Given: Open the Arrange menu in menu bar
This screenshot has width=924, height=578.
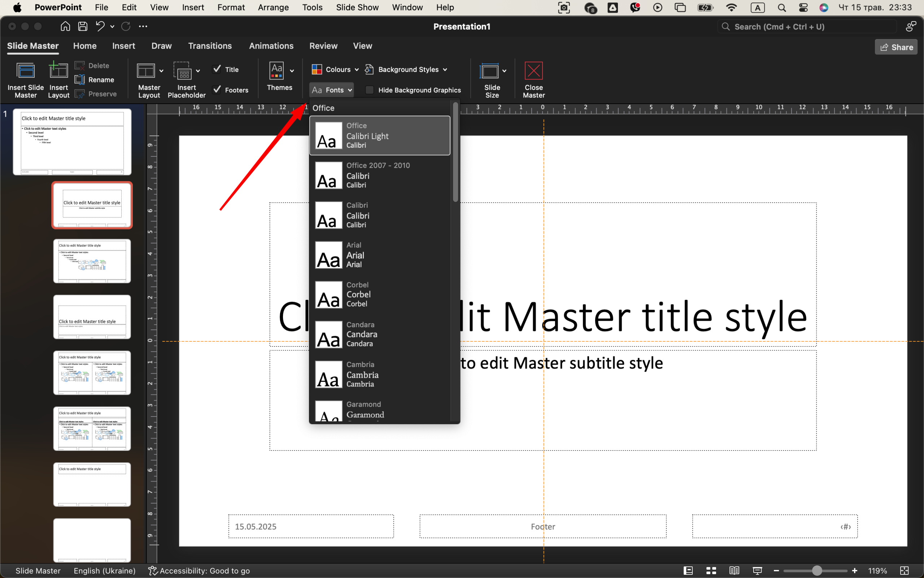Looking at the screenshot, I should (x=273, y=8).
